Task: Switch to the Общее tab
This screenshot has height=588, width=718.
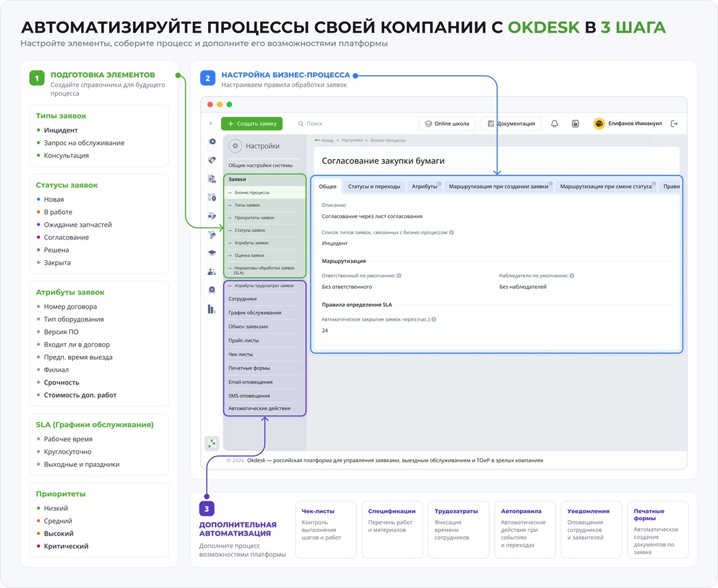Action: tap(327, 186)
